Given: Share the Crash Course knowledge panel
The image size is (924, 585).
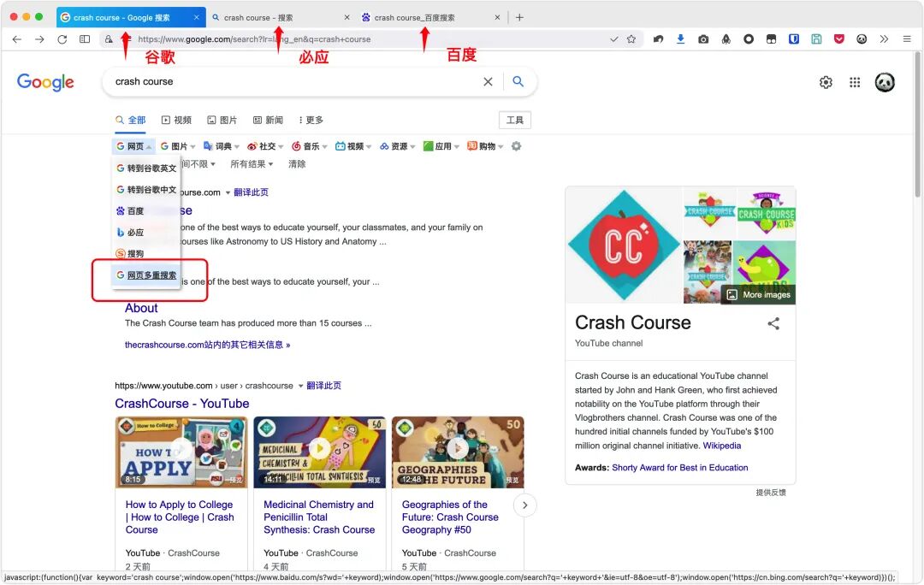Looking at the screenshot, I should coord(773,323).
